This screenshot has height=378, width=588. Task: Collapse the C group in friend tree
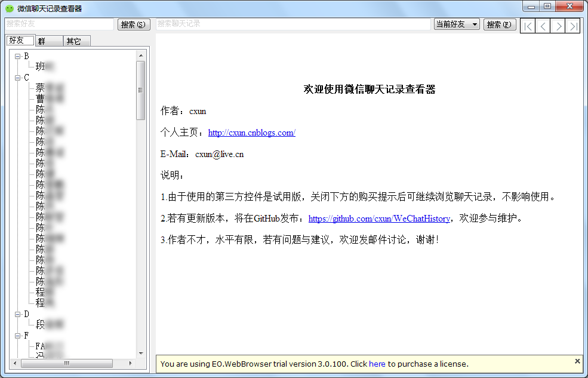pos(18,78)
